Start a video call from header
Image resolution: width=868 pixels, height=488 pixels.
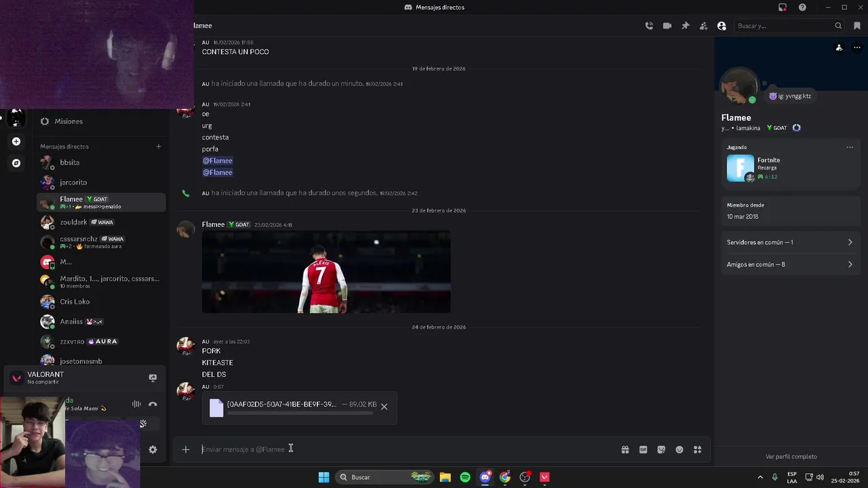click(x=667, y=26)
